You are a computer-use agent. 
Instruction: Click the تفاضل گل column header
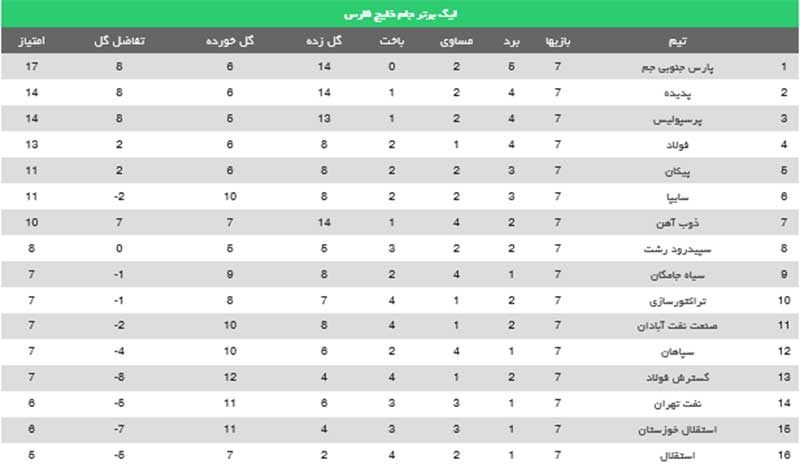point(119,41)
